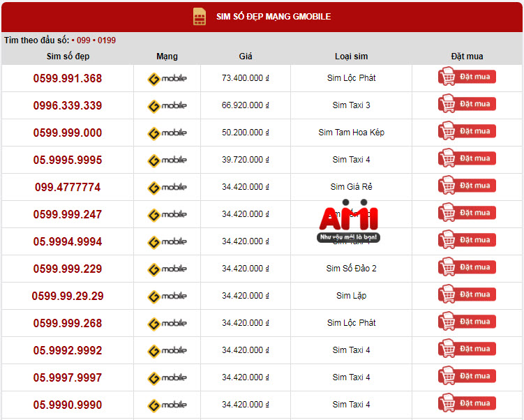524x420 pixels.
Task: Click Gmobile logo in 0599.99.29.29 row
Action: 167,297
